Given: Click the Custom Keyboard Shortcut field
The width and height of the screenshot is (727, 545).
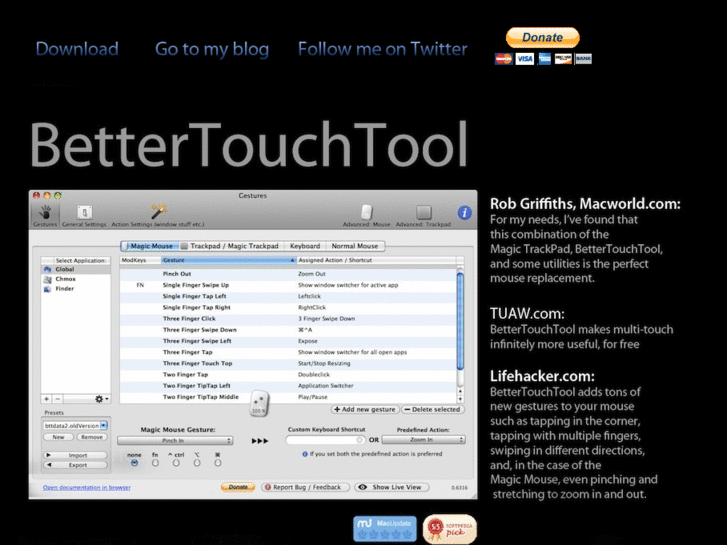Looking at the screenshot, I should click(325, 440).
